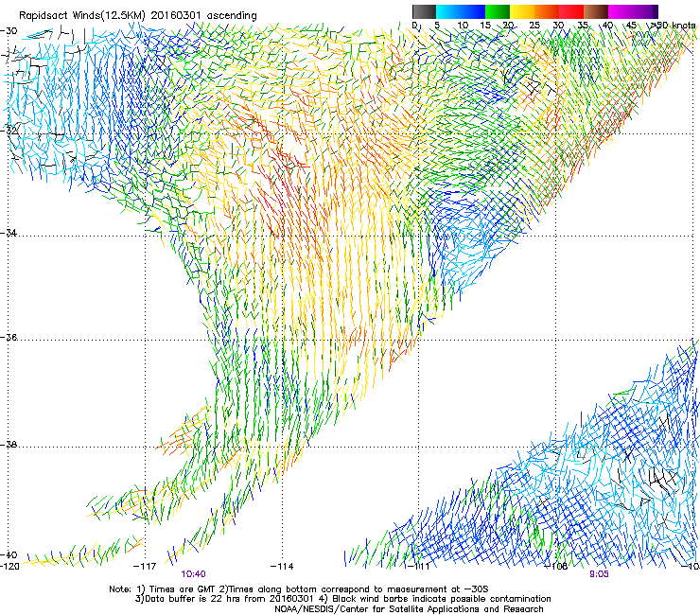Click the purple 10:40 swath time label
The height and width of the screenshot is (615, 700).
point(193,574)
